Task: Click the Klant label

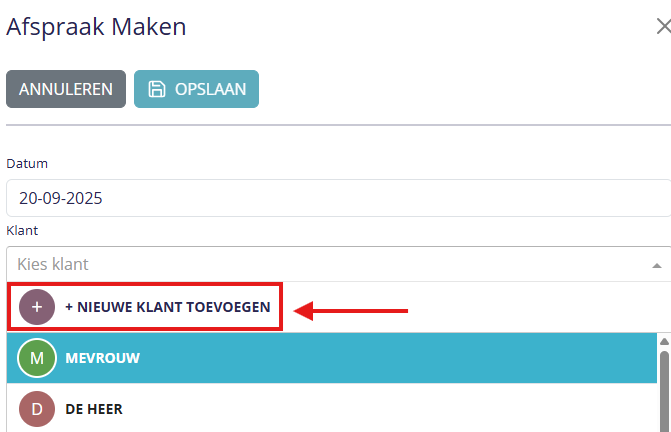Action: pyautogui.click(x=22, y=231)
